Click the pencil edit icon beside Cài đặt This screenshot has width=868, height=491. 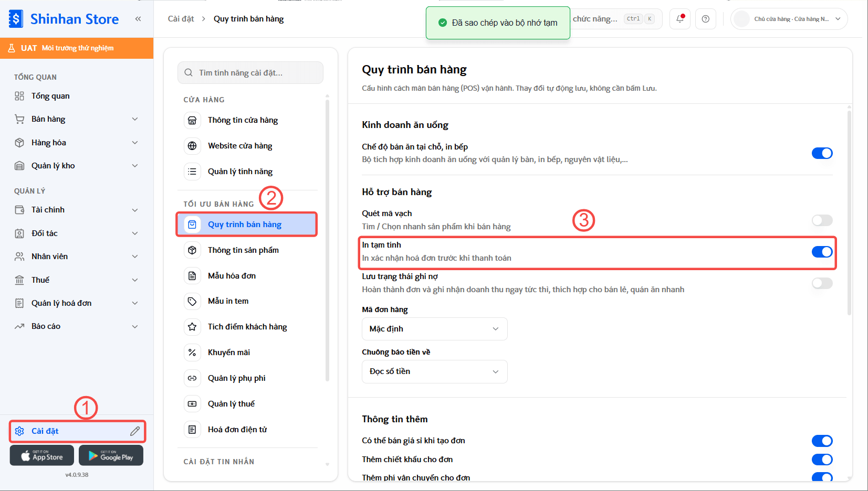[x=135, y=431]
